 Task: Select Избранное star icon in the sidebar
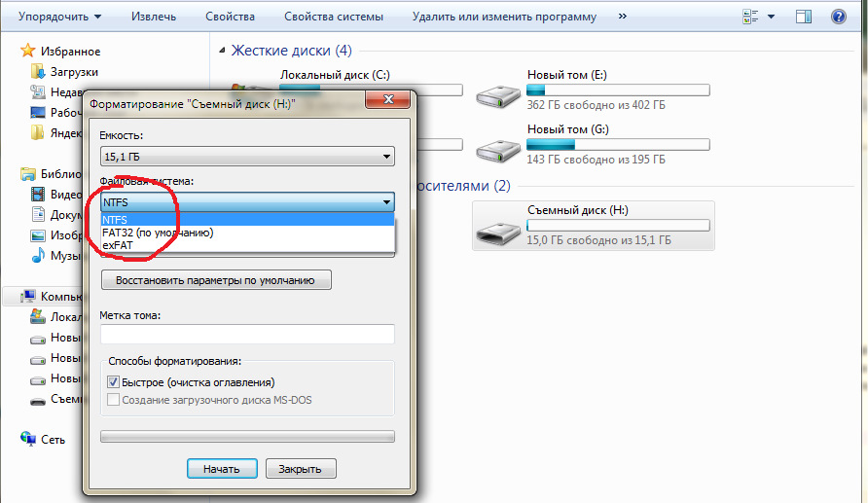pos(27,51)
